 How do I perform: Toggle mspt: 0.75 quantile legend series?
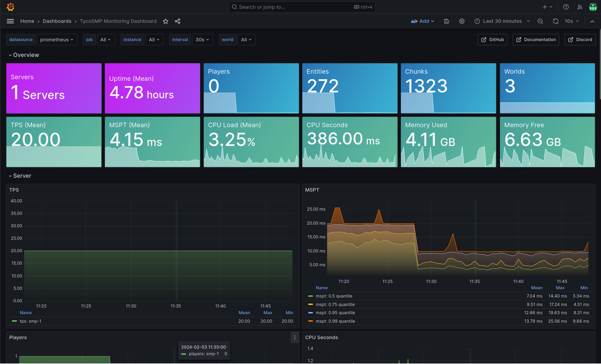click(x=335, y=304)
